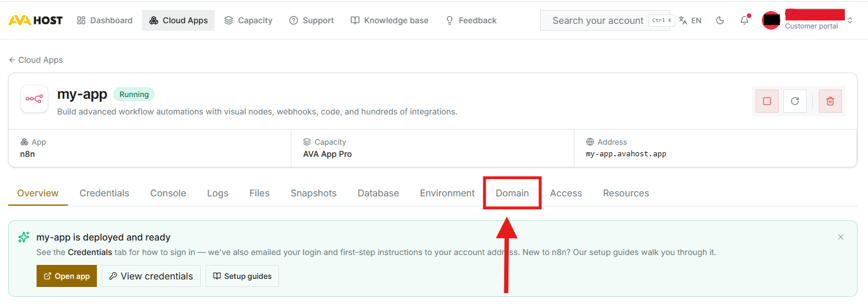The height and width of the screenshot is (305, 868).
Task: Open the Feedback page
Action: pyautogui.click(x=471, y=20)
